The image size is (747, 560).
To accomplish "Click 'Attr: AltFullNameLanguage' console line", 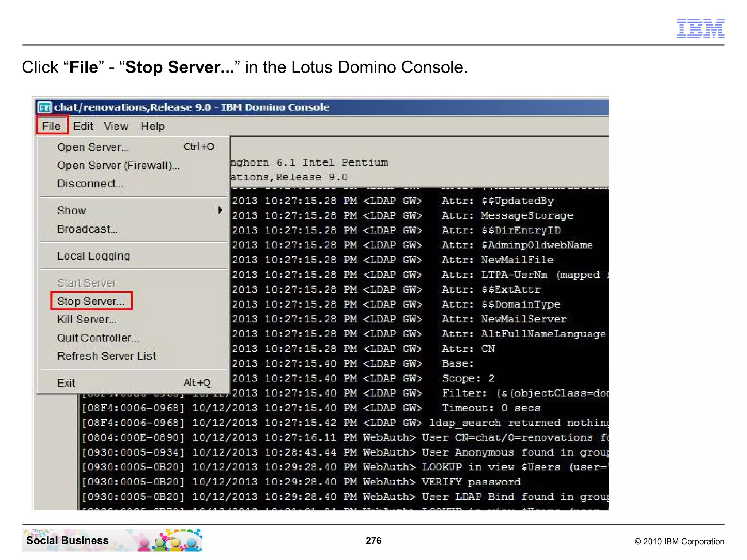I will click(x=524, y=334).
